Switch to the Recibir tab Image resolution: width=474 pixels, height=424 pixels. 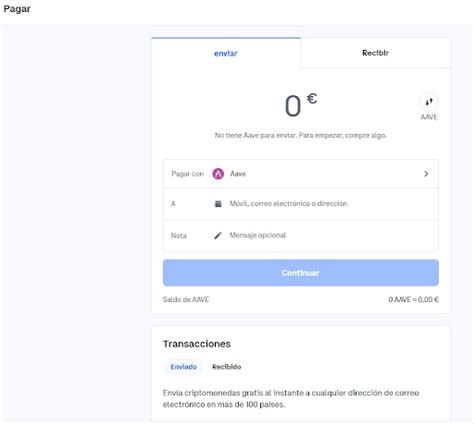coord(375,53)
